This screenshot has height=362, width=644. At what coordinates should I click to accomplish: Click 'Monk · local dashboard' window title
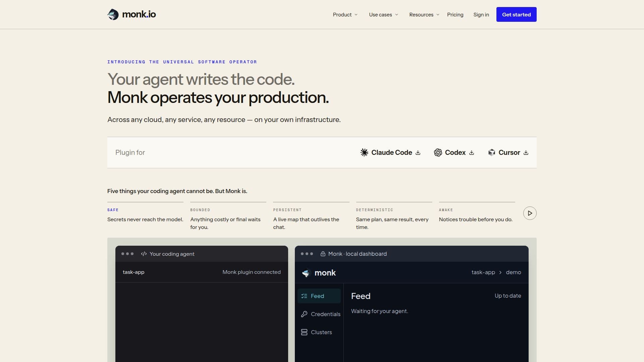click(x=358, y=254)
